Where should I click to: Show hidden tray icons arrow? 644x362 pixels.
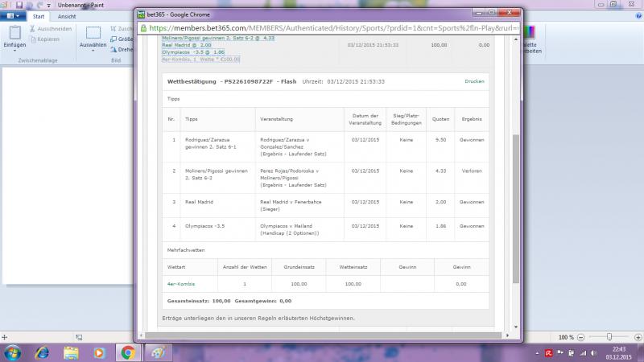537,353
